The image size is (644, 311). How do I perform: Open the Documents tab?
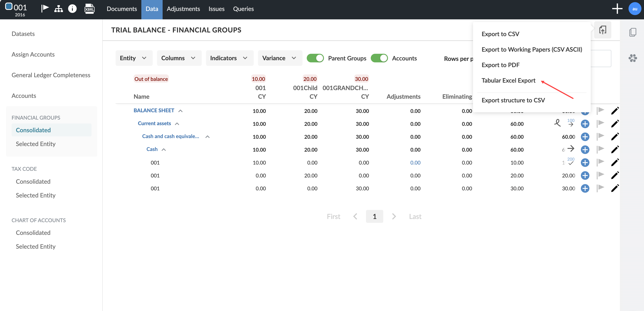(x=122, y=9)
